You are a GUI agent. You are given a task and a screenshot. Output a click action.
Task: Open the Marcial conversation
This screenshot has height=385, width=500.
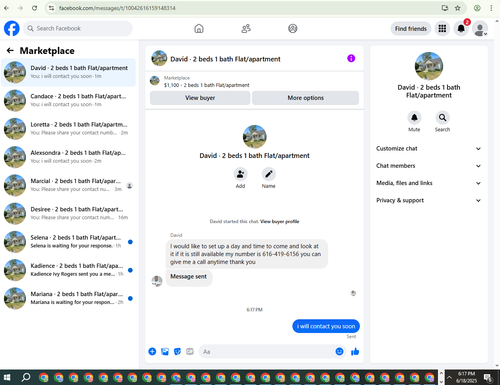pyautogui.click(x=68, y=185)
